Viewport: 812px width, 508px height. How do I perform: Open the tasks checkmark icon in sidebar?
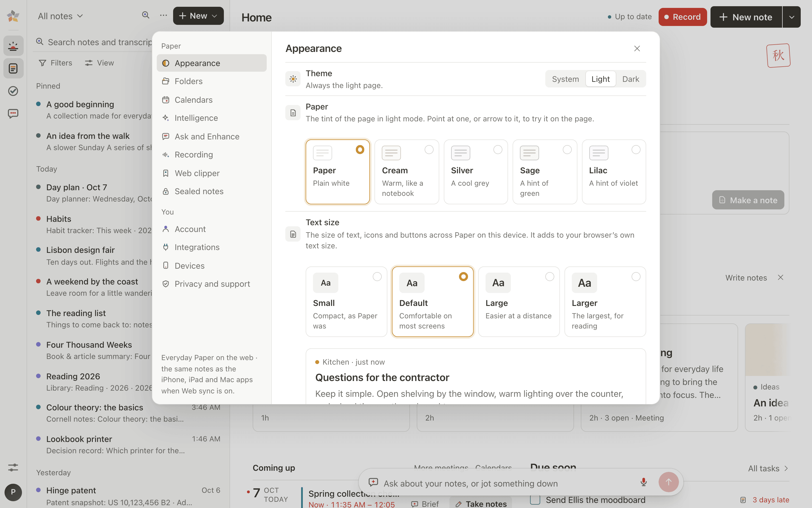click(x=14, y=91)
